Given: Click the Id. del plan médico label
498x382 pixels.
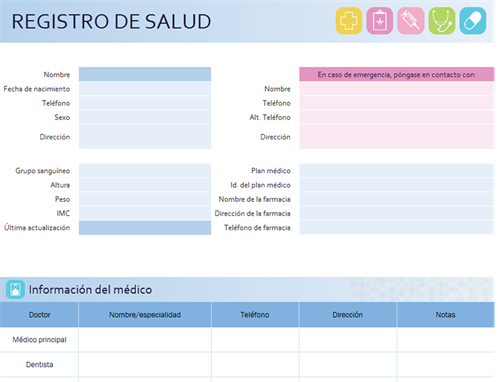Looking at the screenshot, I should [260, 185].
